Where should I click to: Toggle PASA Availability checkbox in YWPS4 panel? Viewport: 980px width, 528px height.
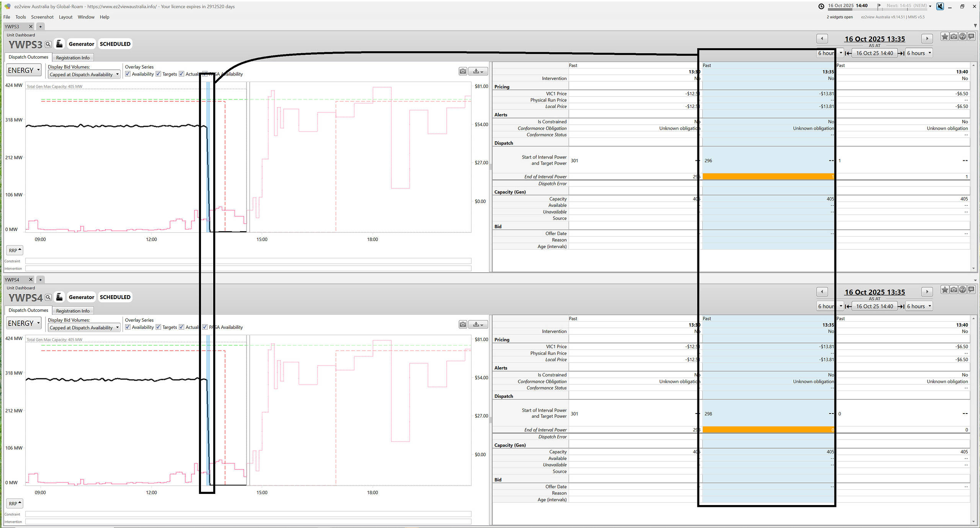(x=205, y=327)
